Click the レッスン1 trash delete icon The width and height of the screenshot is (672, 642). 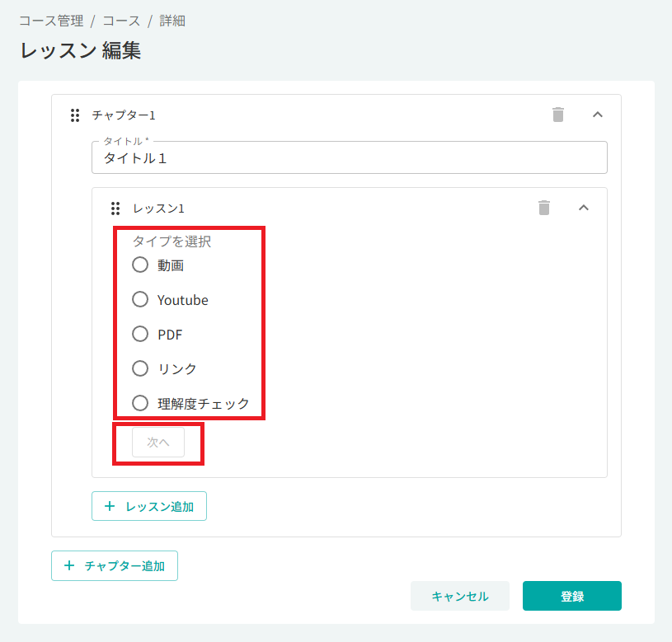point(544,208)
